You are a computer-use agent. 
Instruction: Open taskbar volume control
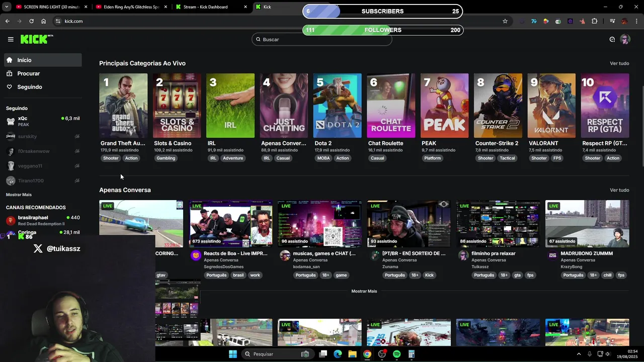(x=608, y=354)
